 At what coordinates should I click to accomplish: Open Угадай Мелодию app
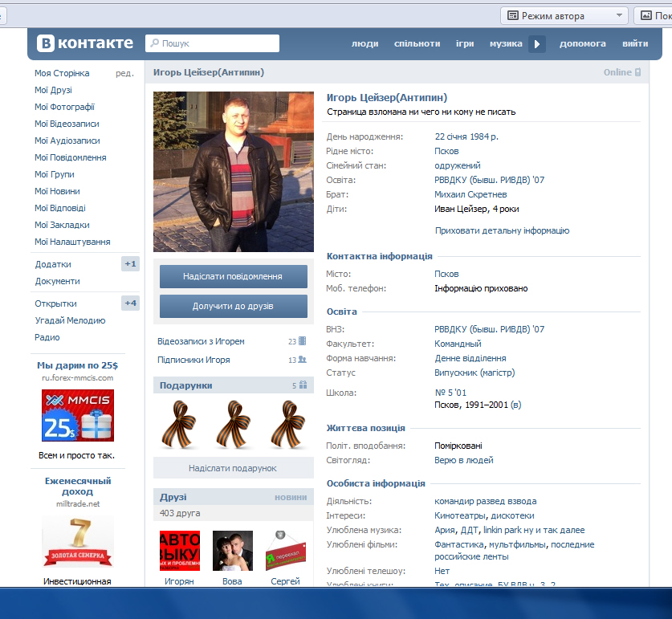[x=70, y=320]
